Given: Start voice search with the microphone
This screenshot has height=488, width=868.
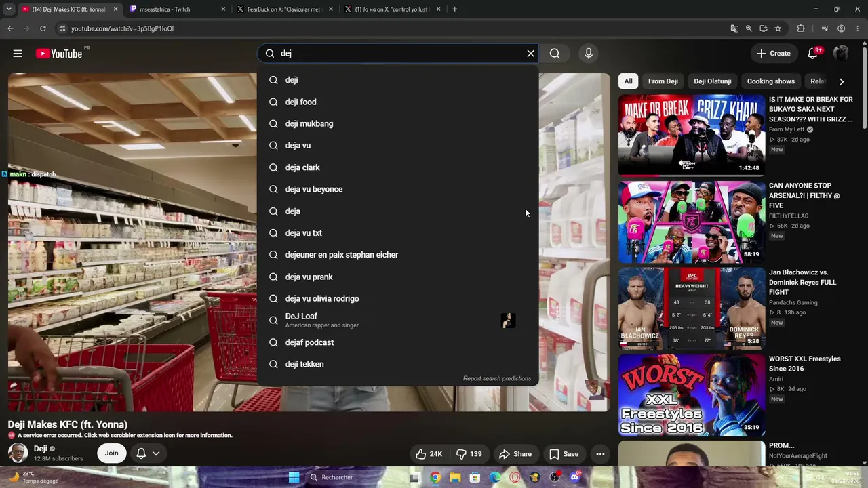Looking at the screenshot, I should (x=589, y=54).
